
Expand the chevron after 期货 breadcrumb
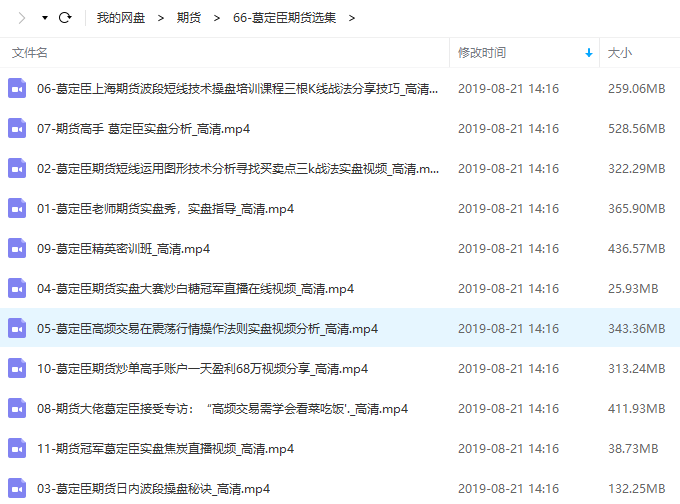coord(217,18)
